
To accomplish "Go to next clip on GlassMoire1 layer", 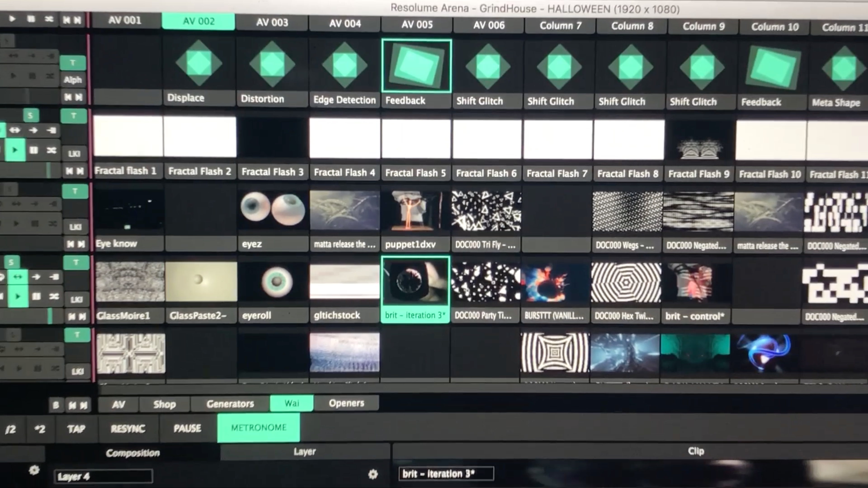I will point(82,316).
